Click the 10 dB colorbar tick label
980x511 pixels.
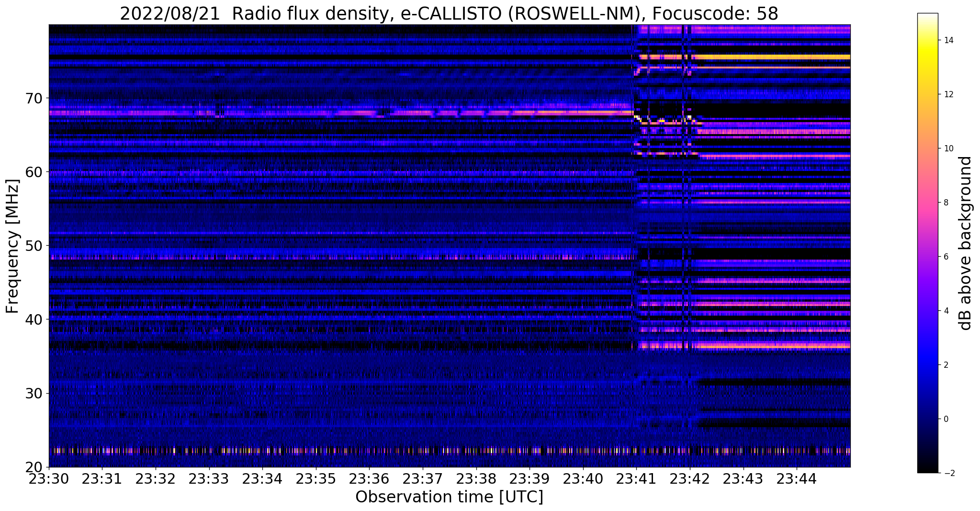click(x=948, y=148)
